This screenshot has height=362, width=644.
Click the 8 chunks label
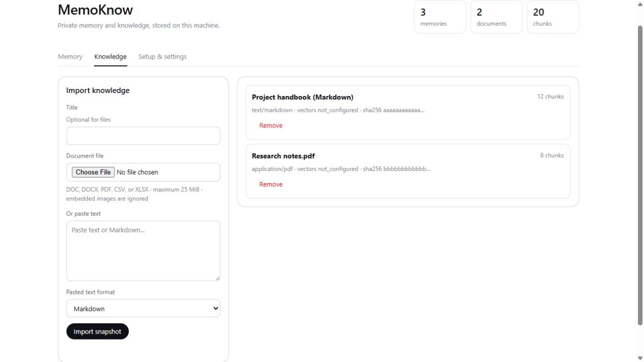[552, 156]
